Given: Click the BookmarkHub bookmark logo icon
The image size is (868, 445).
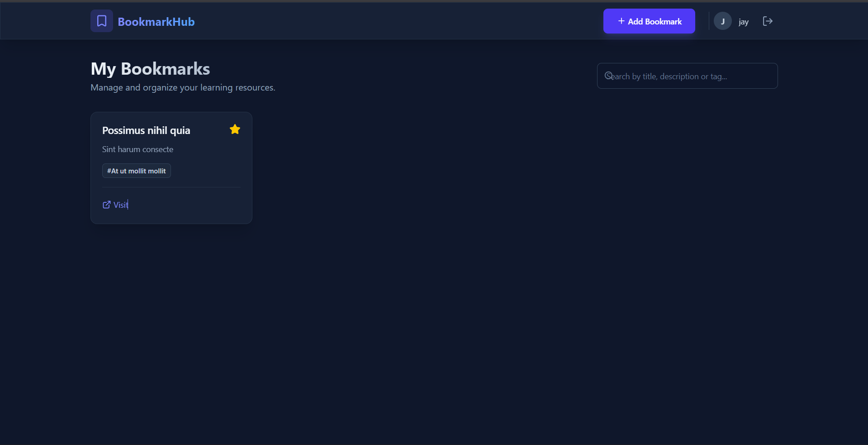Looking at the screenshot, I should (x=102, y=21).
